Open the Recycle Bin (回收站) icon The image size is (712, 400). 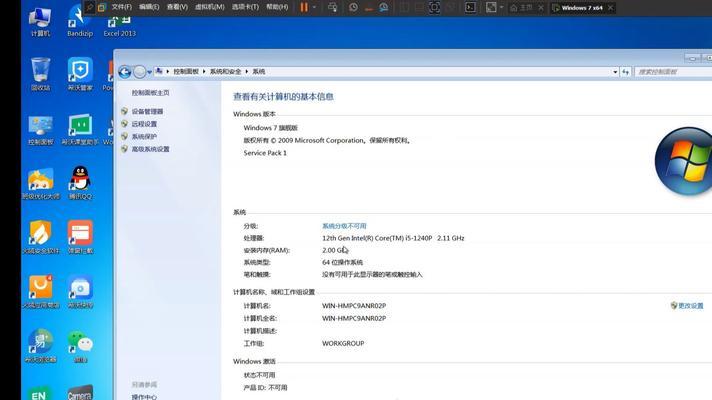point(40,74)
